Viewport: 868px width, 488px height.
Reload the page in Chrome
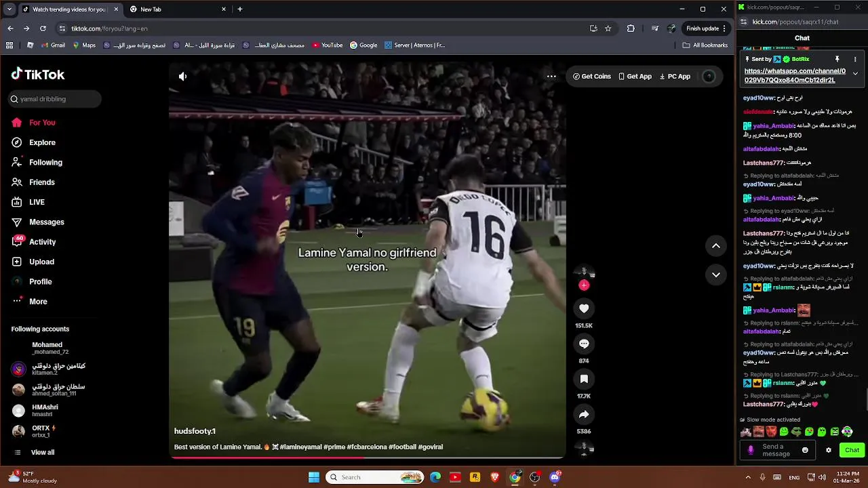pos(43,28)
